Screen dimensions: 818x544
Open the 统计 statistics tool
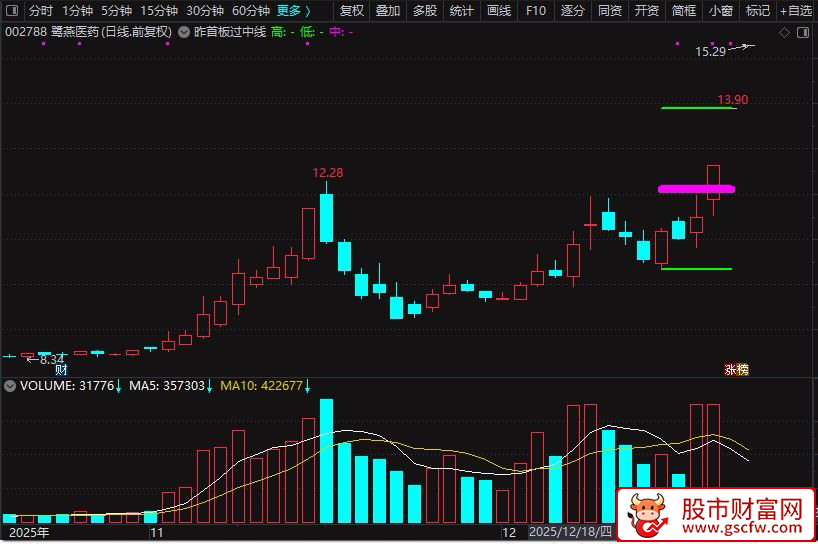[462, 10]
